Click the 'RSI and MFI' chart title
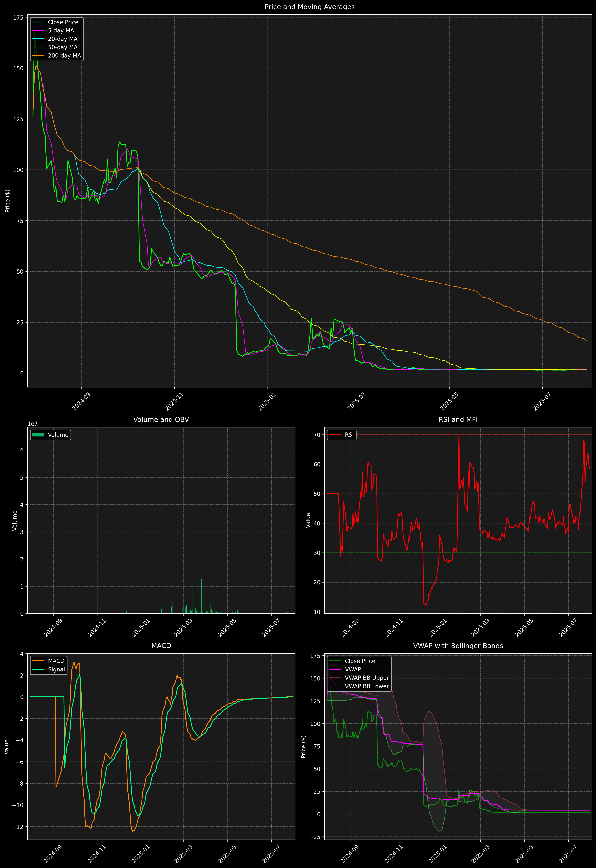Viewport: 596px width, 868px height. click(x=458, y=419)
